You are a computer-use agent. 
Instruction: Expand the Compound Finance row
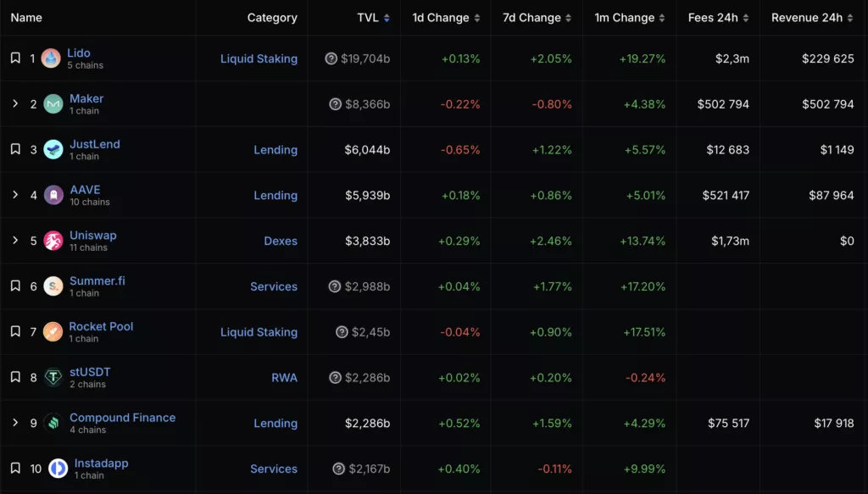point(15,423)
